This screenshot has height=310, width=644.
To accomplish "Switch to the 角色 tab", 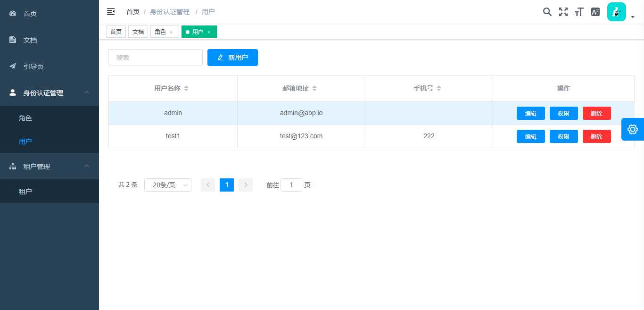I will [x=160, y=32].
